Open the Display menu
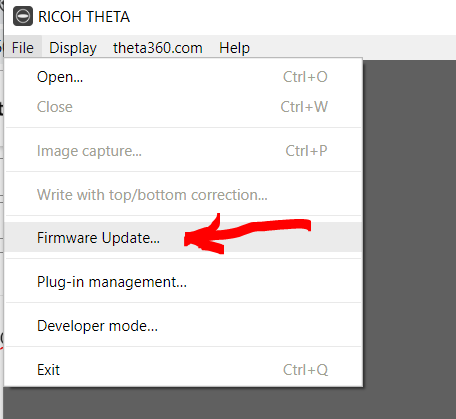This screenshot has width=456, height=419. [73, 48]
